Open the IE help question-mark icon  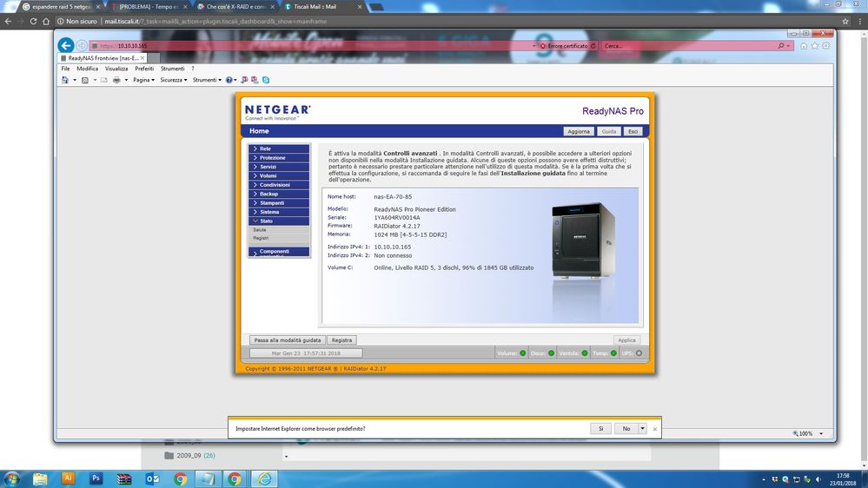(x=229, y=80)
